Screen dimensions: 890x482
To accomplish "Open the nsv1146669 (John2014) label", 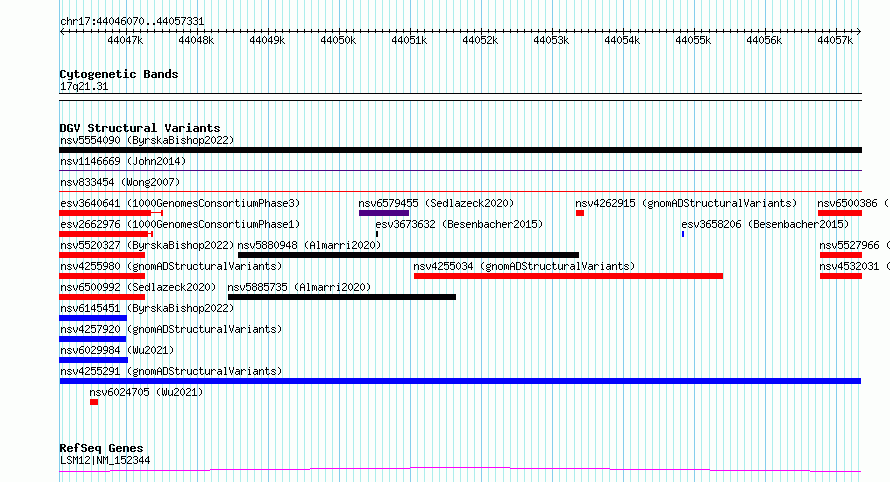I will (x=123, y=161).
